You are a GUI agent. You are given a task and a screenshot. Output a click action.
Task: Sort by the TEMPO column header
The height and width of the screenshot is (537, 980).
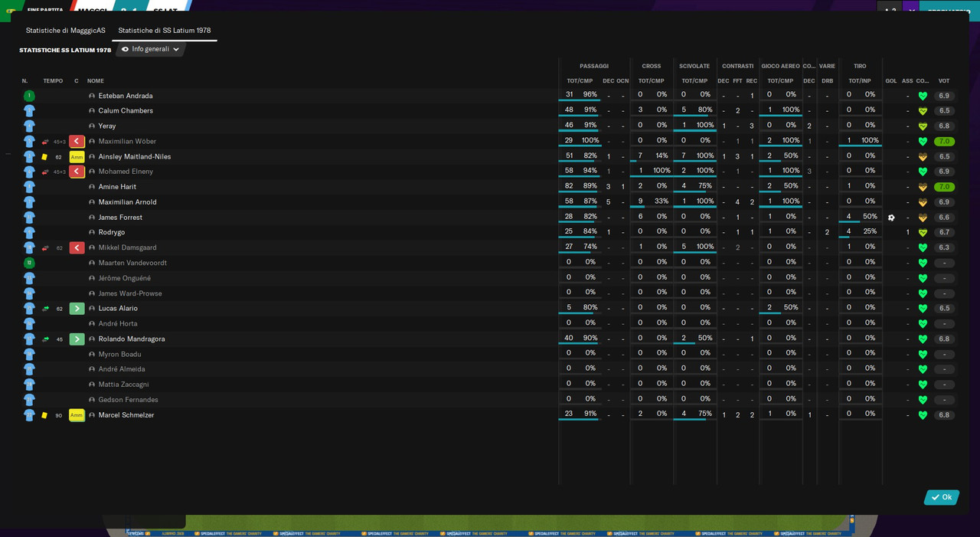coord(53,81)
